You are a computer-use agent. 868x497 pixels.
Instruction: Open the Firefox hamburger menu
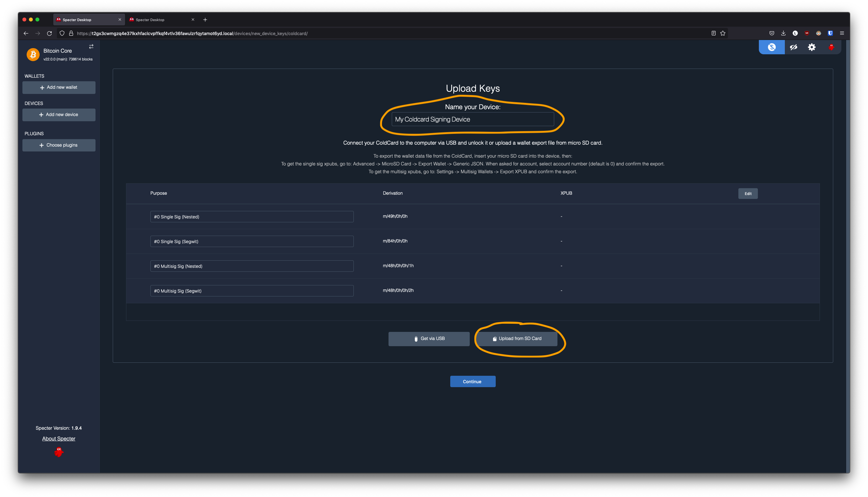point(842,33)
